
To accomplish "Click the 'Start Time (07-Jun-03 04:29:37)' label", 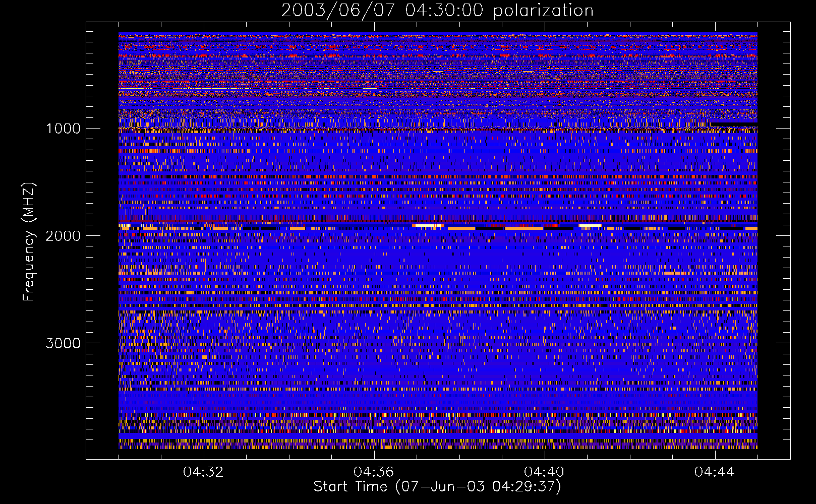I will (x=437, y=487).
